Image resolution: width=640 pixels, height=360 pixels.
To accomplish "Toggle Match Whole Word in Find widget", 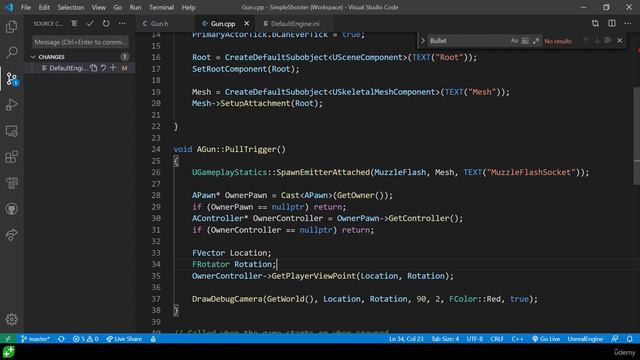I will point(525,41).
